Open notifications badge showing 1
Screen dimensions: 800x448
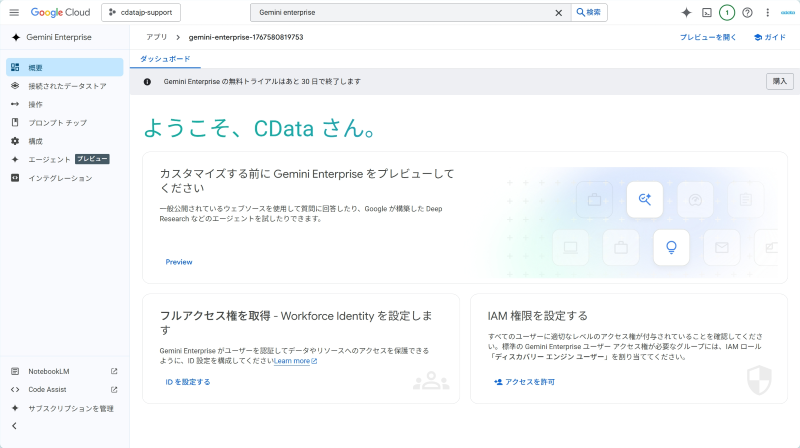[x=727, y=13]
